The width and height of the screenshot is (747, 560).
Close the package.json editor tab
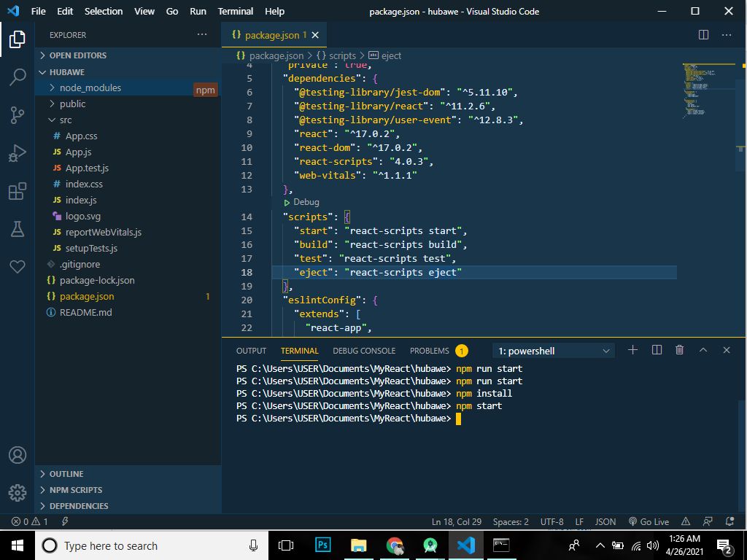point(315,35)
